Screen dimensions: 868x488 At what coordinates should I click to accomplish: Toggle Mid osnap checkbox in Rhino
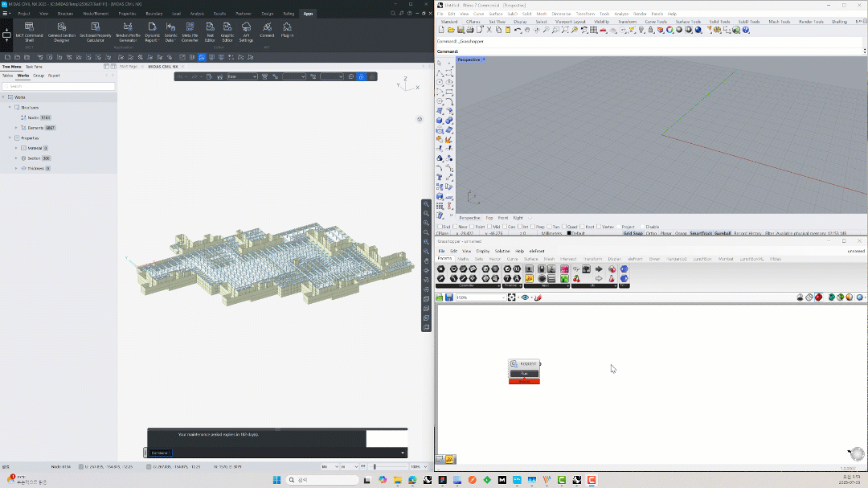[x=489, y=227]
